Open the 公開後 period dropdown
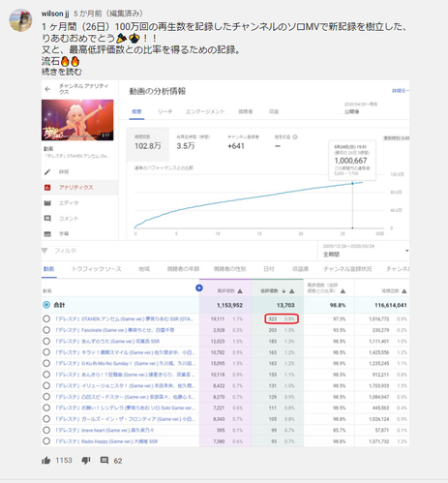Image resolution: width=448 pixels, height=483 pixels. pos(361,108)
